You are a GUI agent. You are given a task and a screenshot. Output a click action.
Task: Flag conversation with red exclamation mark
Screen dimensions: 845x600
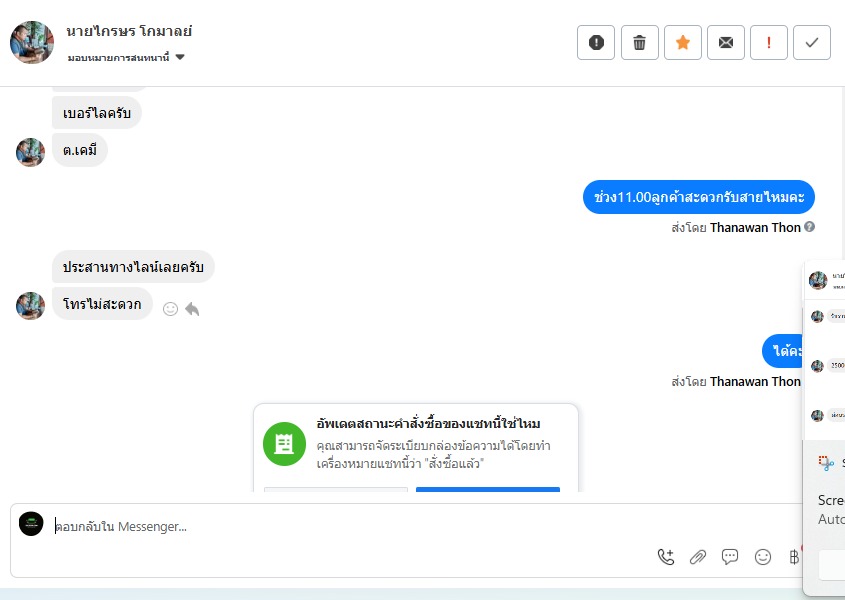pyautogui.click(x=769, y=42)
